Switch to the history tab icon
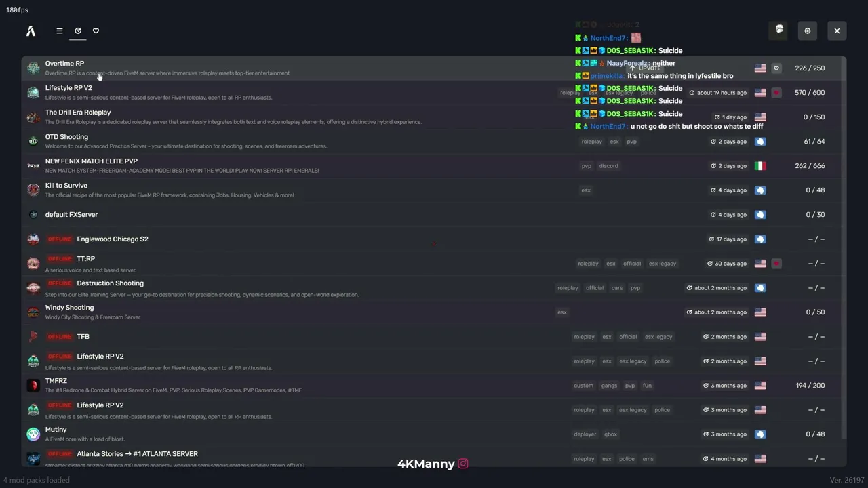 [x=78, y=30]
